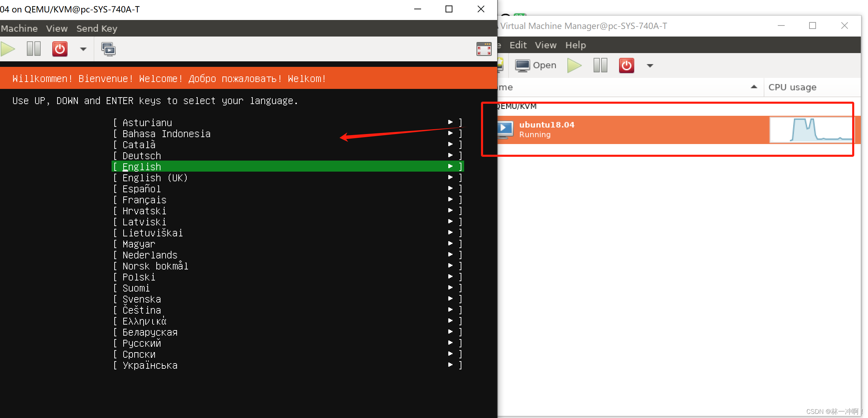This screenshot has height=418, width=868.
Task: Select Deutsch in the language list
Action: [x=141, y=155]
